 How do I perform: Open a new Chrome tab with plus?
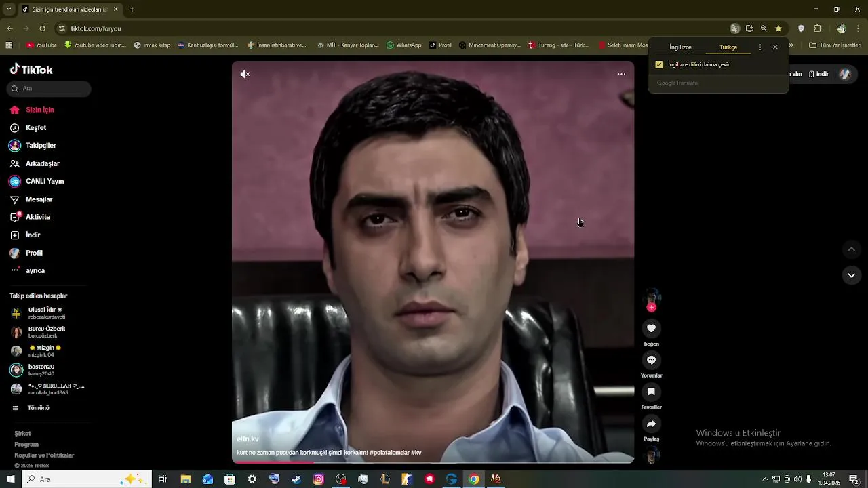(x=132, y=9)
